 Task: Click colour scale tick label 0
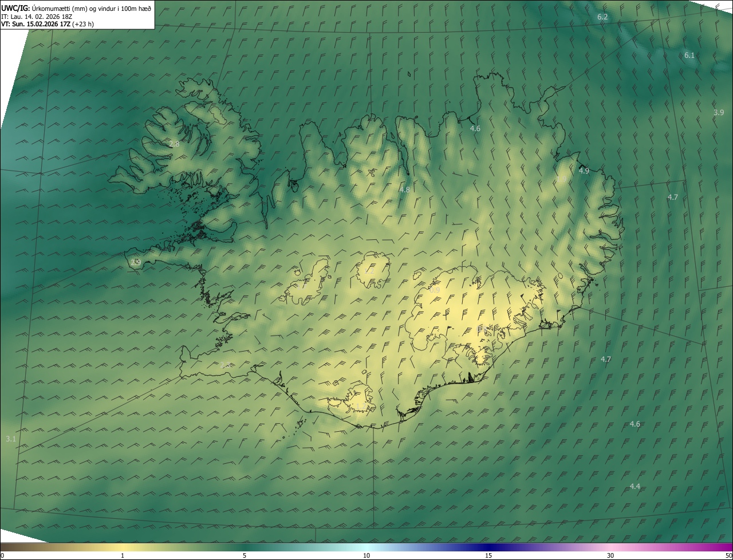pos(2,555)
